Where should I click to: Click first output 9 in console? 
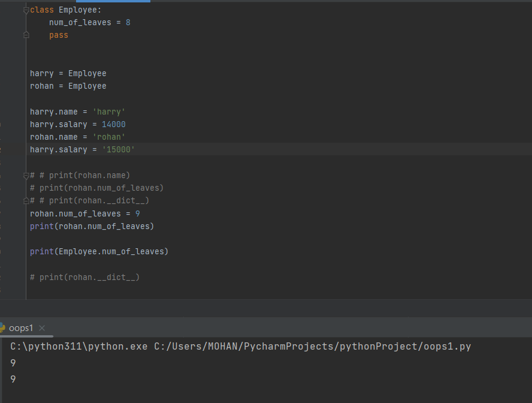click(x=13, y=363)
